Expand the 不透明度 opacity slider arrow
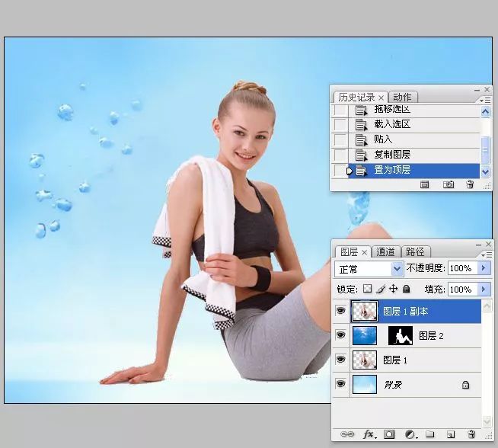Viewport: 498px width, 448px height. tap(484, 268)
